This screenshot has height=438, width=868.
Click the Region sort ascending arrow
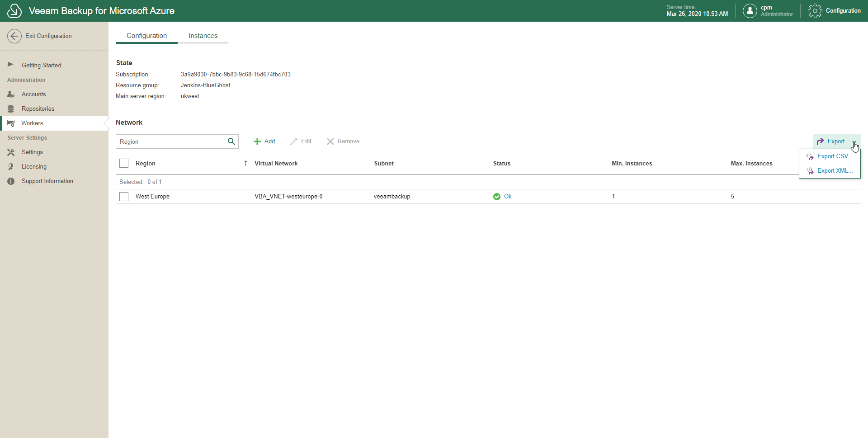(x=245, y=163)
